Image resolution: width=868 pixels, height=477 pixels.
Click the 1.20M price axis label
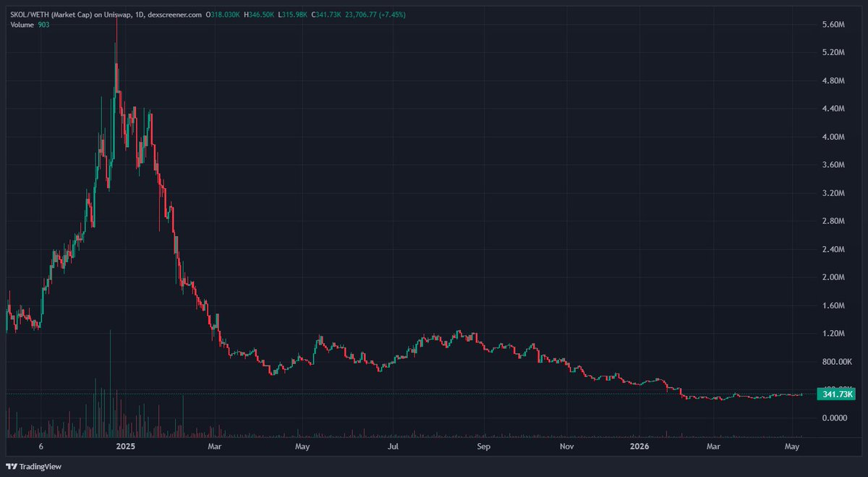[834, 334]
